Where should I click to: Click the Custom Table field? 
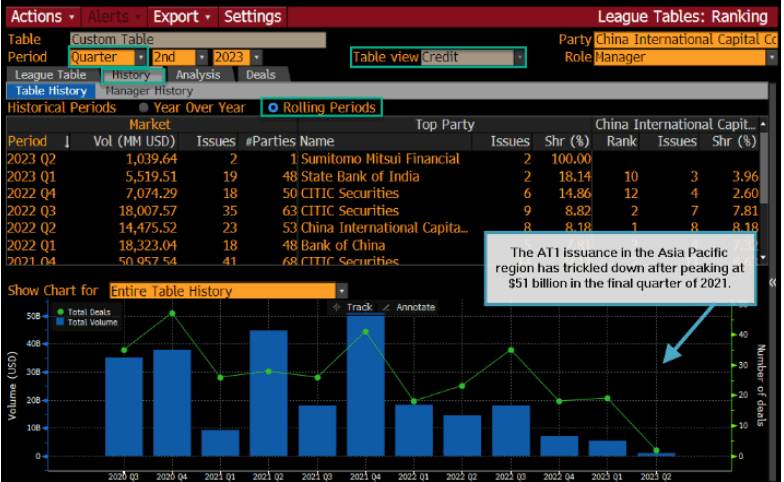tap(198, 40)
